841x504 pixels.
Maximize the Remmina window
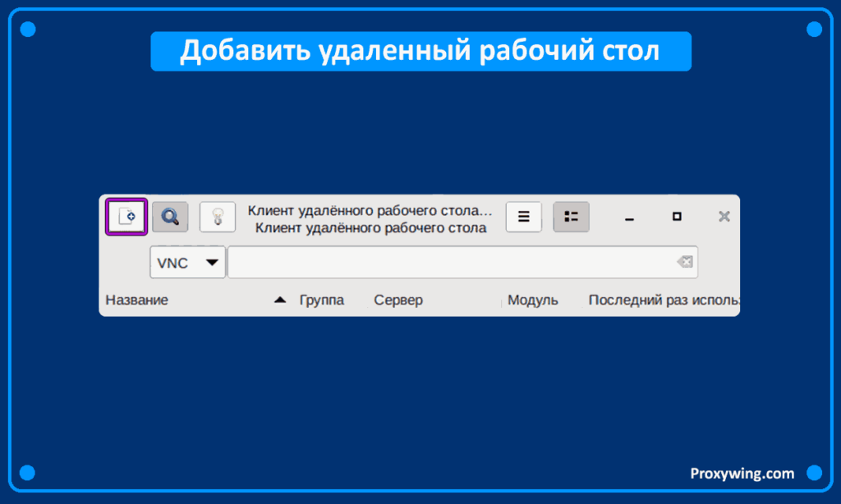[677, 217]
